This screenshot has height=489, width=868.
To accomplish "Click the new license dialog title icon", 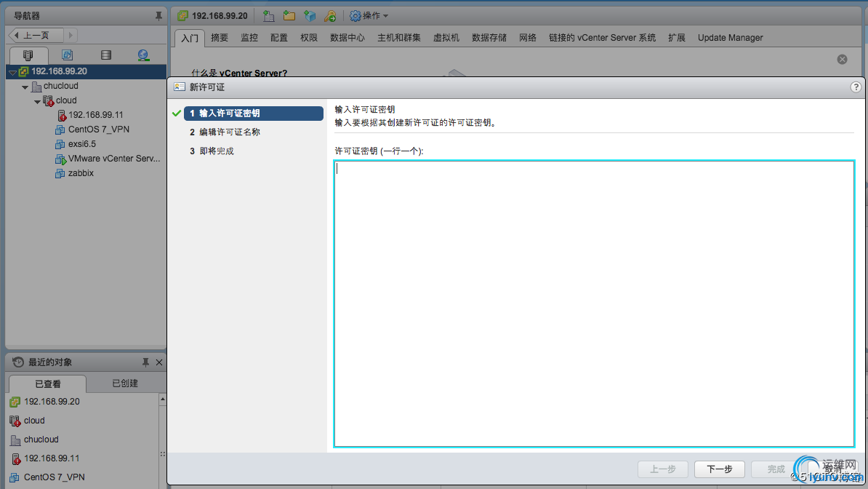I will pyautogui.click(x=180, y=87).
